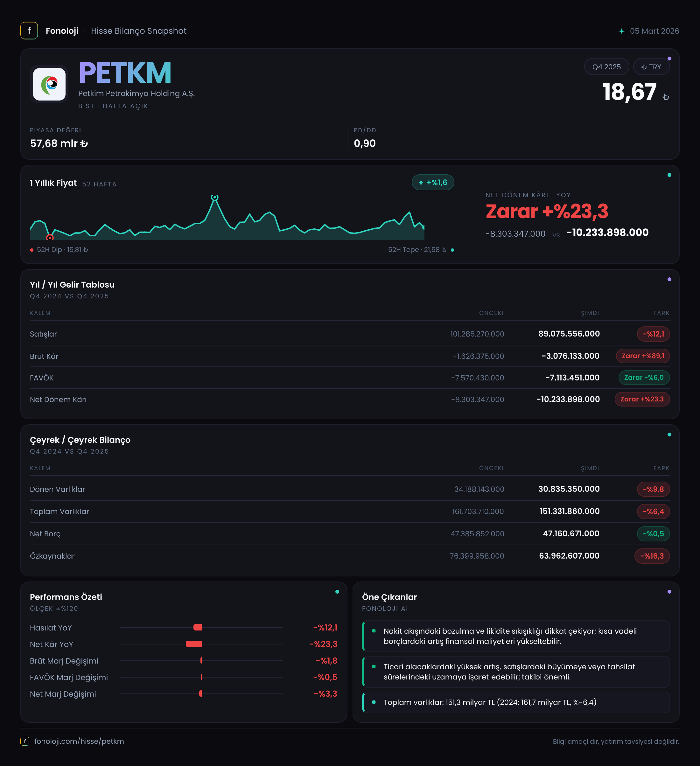This screenshot has width=700, height=766.
Task: Click Net Borç current value 47.160.671.000
Action: click(x=571, y=534)
